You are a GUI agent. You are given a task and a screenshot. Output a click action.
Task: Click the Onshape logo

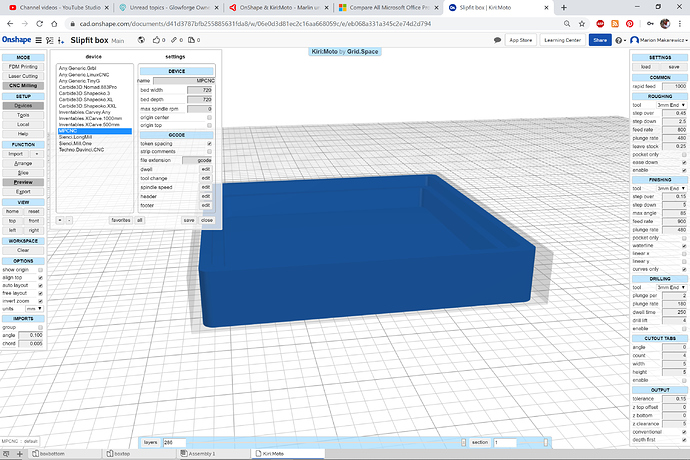[16, 40]
